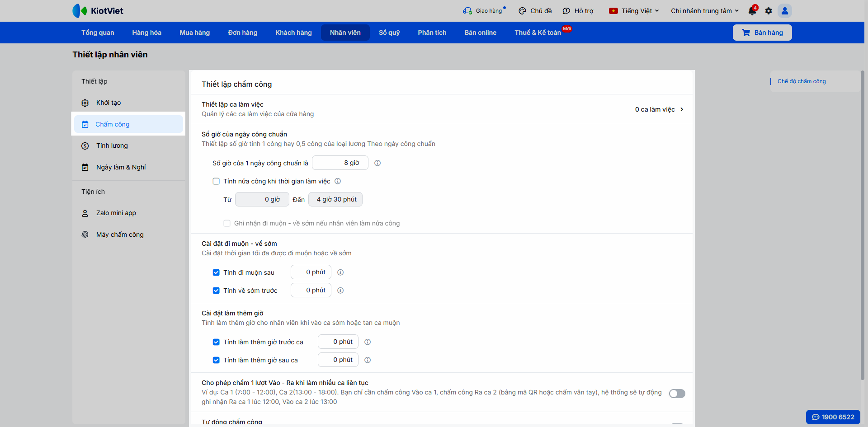Edit the 8 giờ standard workday field
This screenshot has height=427, width=868.
[x=340, y=163]
